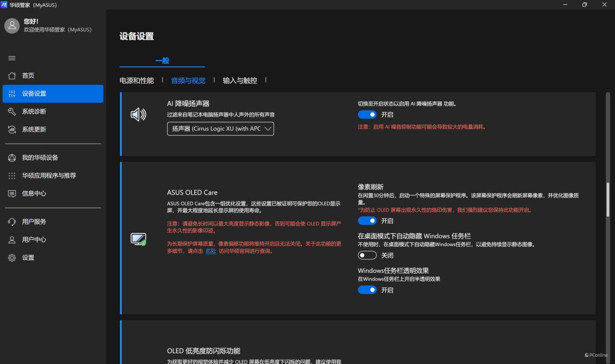This screenshot has width=615, height=364.
Task: Open 华硕应用程序与推荐 grid icon
Action: point(12,176)
